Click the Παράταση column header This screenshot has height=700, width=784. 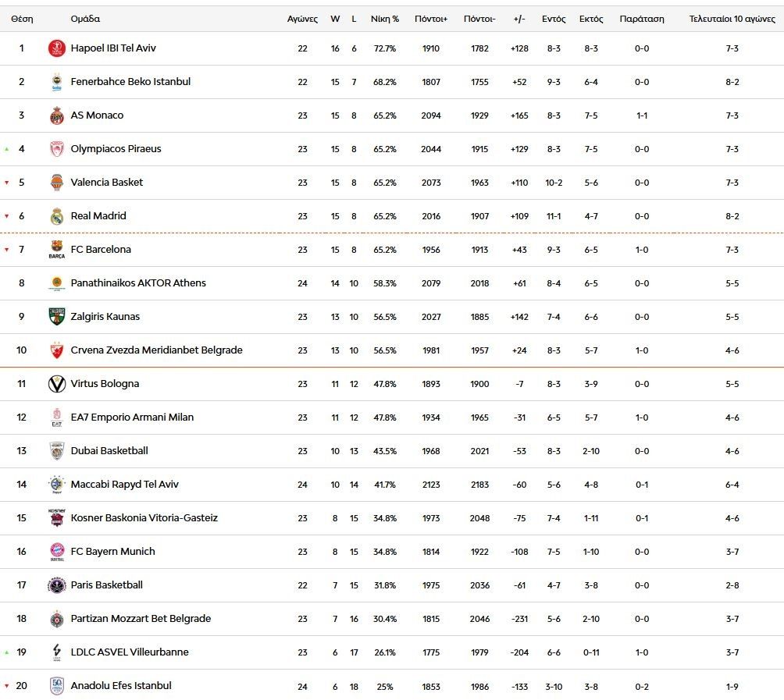[x=641, y=19]
